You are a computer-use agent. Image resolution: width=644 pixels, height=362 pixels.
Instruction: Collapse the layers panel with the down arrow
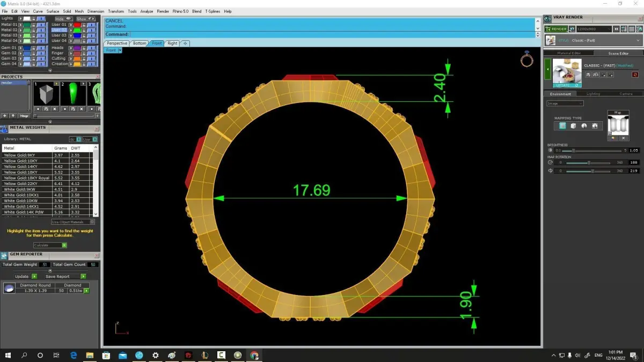click(50, 70)
